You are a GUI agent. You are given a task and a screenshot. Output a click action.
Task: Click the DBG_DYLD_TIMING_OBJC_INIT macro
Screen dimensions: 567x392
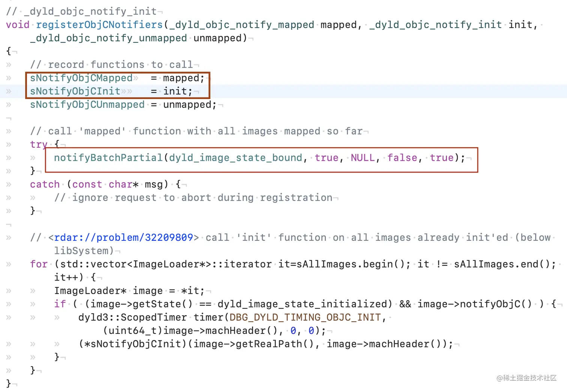coord(305,317)
